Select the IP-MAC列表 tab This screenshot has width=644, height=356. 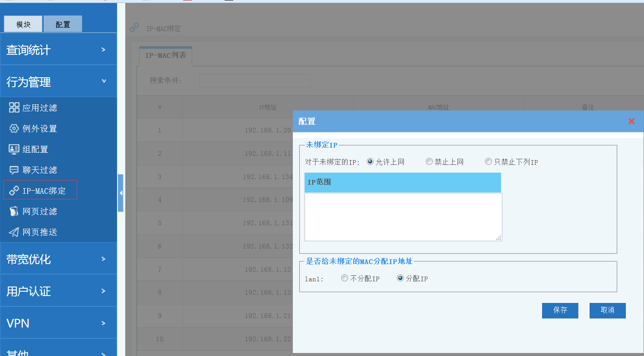[165, 56]
